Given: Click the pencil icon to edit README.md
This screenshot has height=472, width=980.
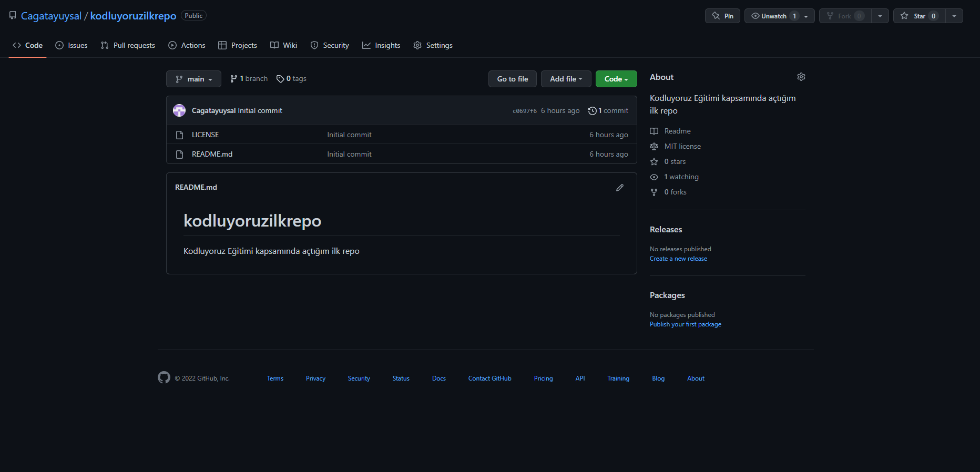Looking at the screenshot, I should pyautogui.click(x=620, y=188).
